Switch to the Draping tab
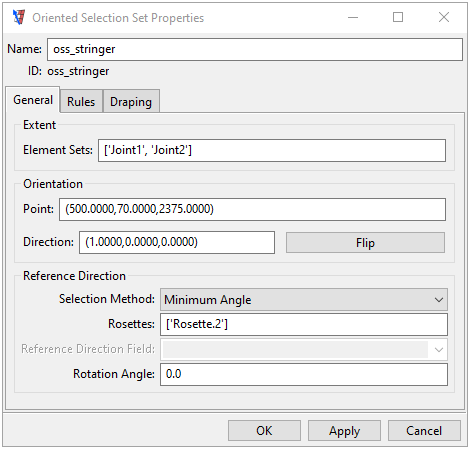The height and width of the screenshot is (450, 469). point(131,101)
